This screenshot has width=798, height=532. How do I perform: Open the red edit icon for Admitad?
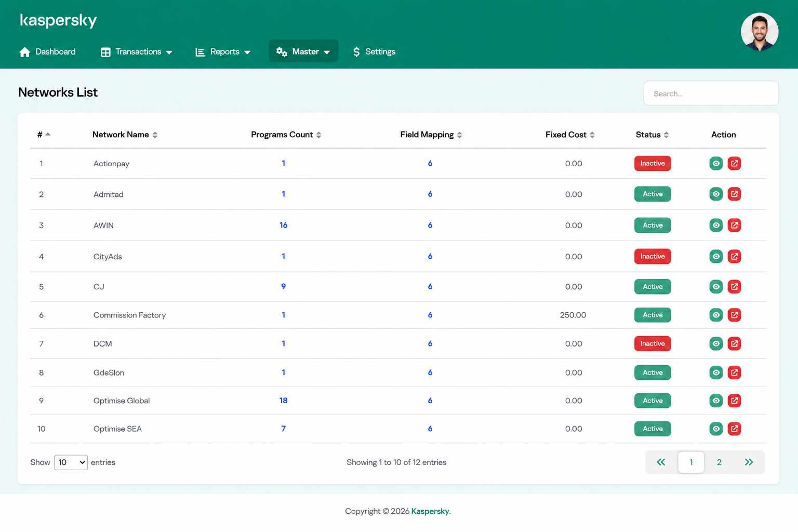tap(734, 194)
